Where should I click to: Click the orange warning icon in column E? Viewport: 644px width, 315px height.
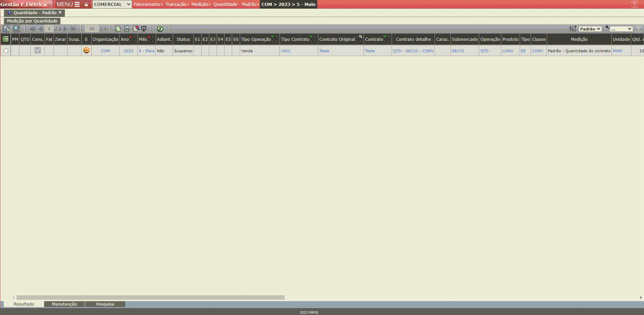[86, 51]
